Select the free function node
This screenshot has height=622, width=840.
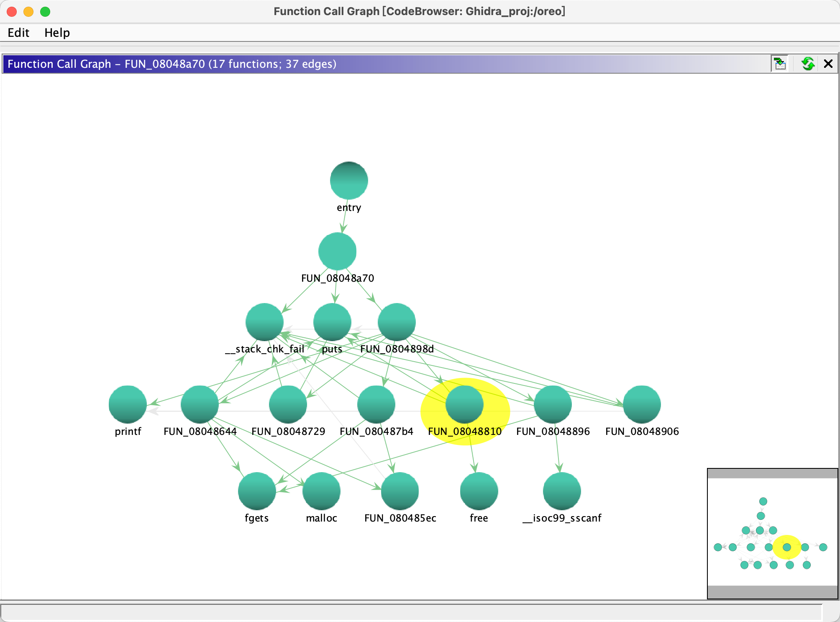tap(479, 491)
